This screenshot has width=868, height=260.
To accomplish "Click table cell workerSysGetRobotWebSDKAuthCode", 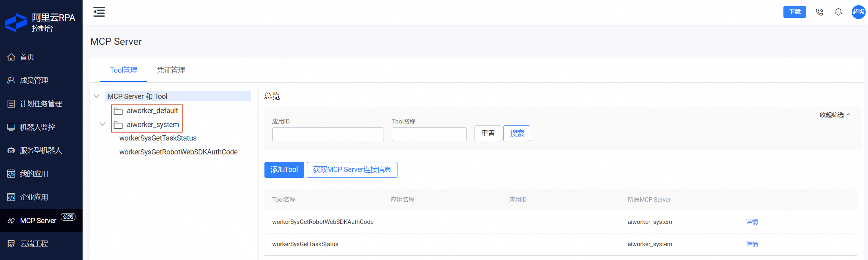I will [323, 222].
